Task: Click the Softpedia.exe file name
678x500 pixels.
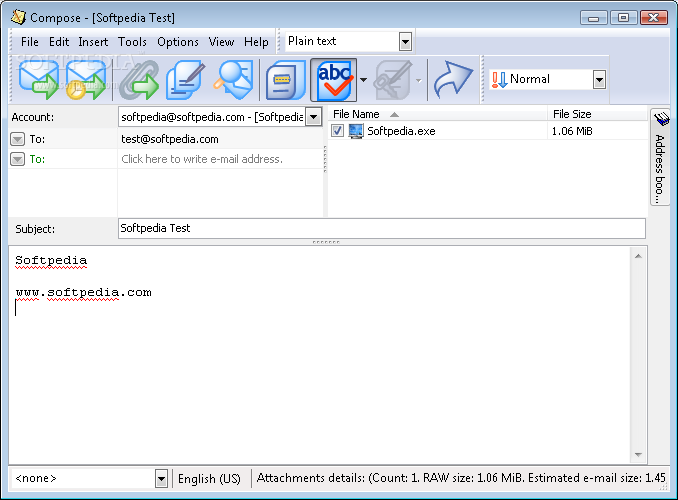Action: pos(401,131)
